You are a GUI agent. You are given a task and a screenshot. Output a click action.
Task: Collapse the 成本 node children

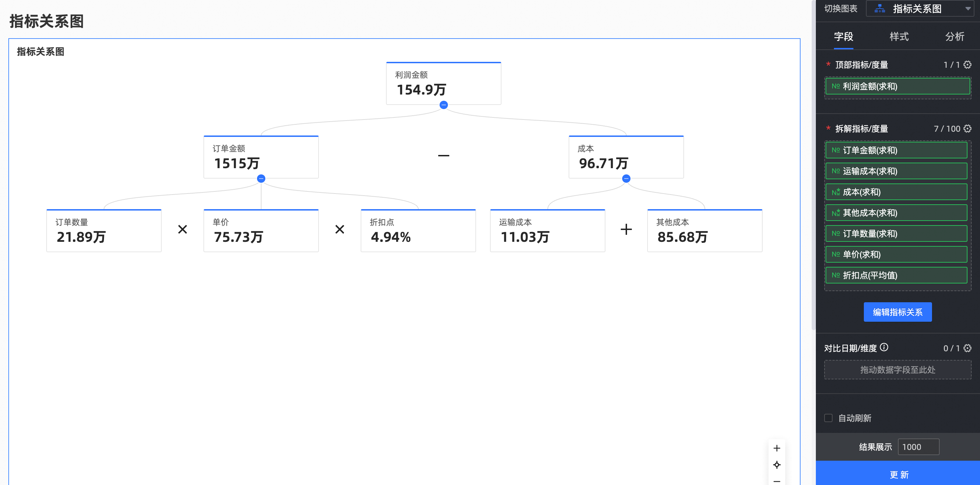626,179
